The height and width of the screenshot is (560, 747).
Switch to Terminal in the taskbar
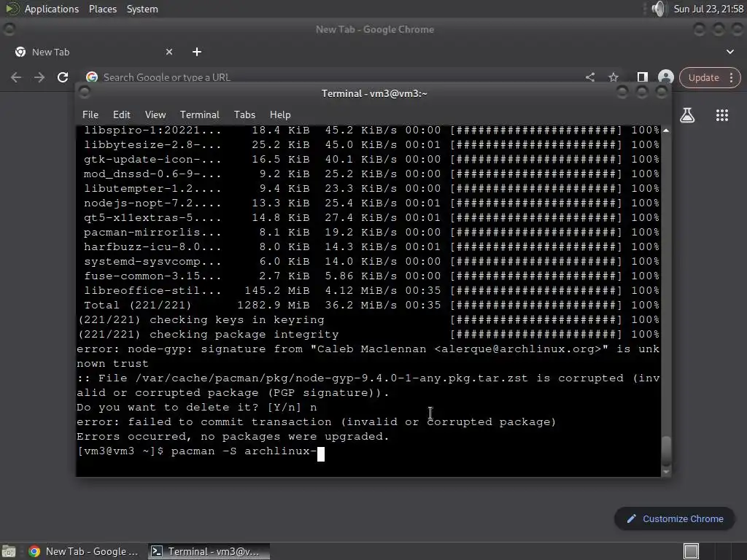(x=209, y=551)
